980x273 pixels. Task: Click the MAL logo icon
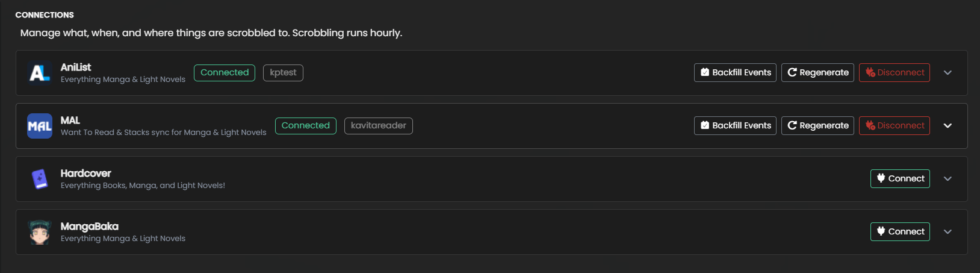pos(40,126)
